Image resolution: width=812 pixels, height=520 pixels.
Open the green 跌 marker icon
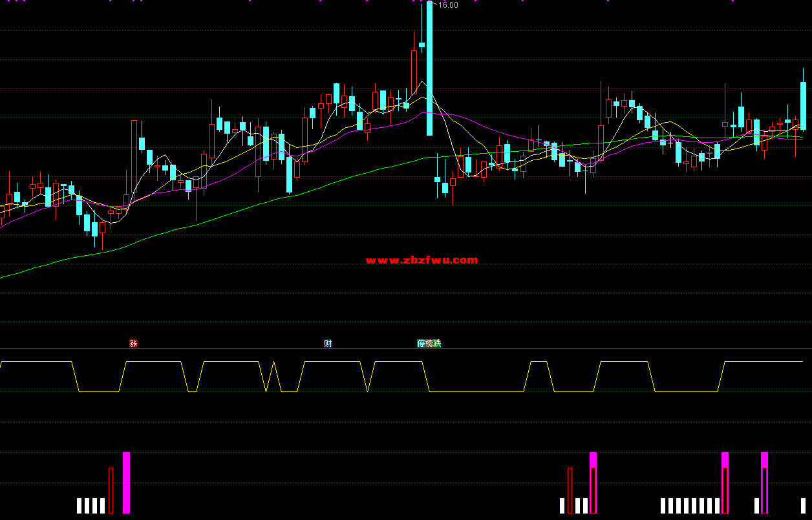coord(437,344)
